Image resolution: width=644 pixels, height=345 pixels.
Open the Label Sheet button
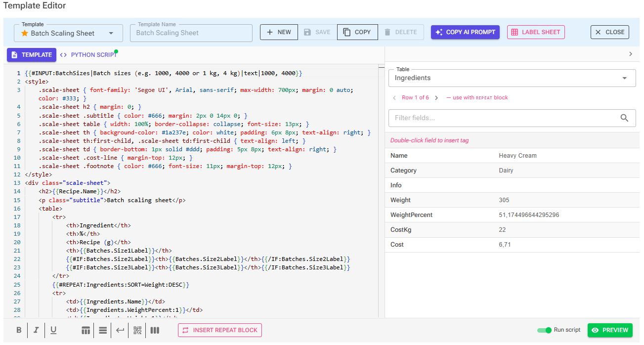(x=536, y=32)
